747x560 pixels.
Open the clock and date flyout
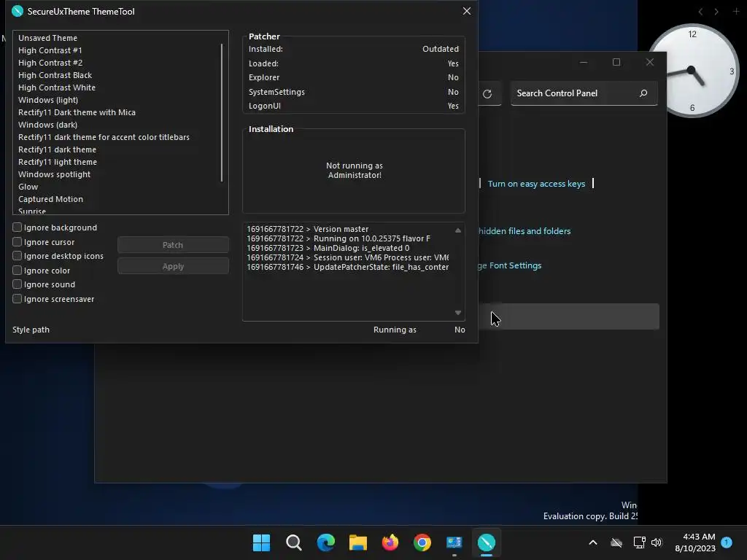point(695,542)
